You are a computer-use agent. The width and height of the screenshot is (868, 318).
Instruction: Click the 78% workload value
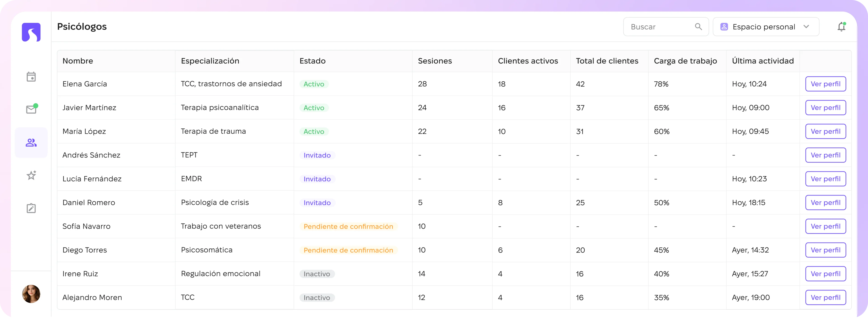(x=661, y=84)
